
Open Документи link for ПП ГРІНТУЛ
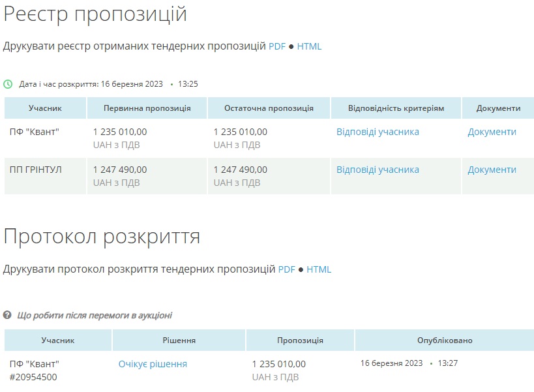(x=492, y=170)
